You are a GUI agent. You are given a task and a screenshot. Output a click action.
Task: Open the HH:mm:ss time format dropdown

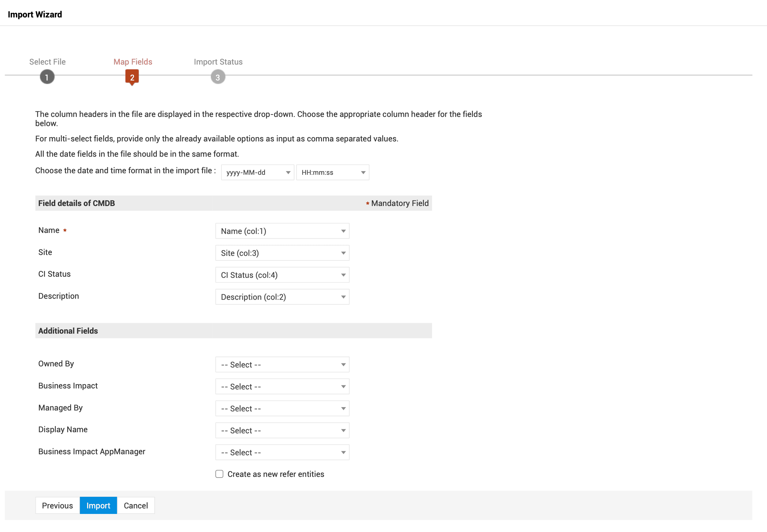(332, 172)
